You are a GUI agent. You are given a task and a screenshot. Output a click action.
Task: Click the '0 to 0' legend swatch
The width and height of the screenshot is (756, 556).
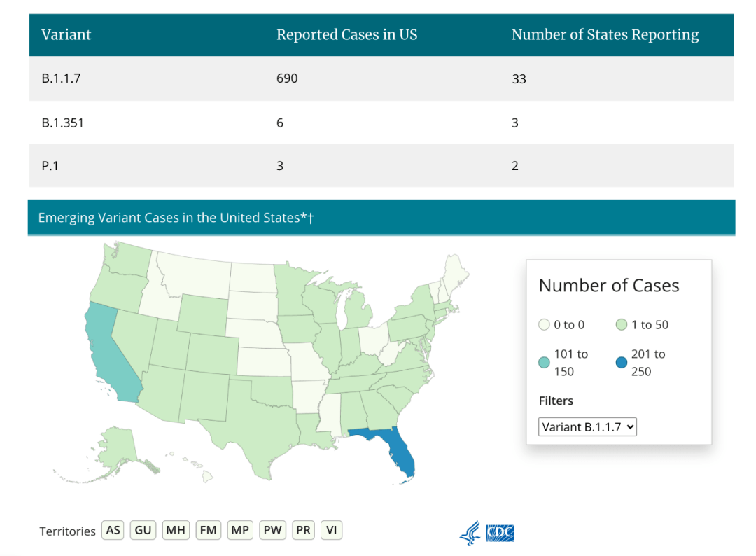point(545,325)
